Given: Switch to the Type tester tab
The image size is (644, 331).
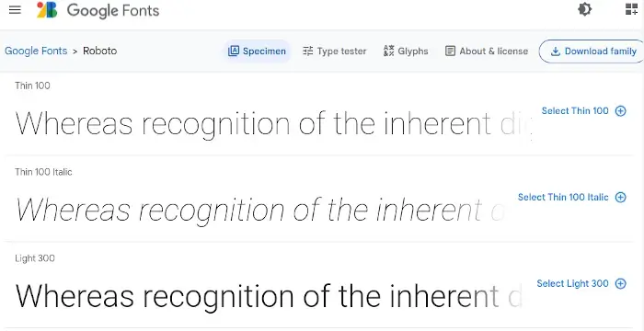Looking at the screenshot, I should coord(334,51).
